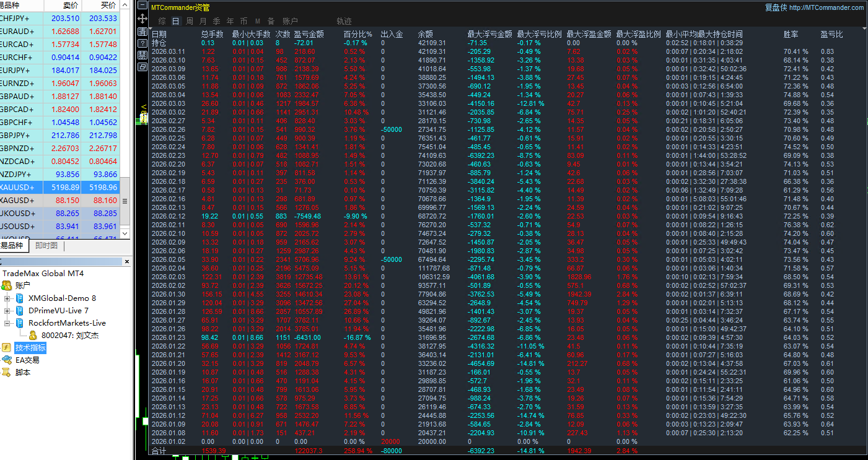This screenshot has height=460, width=868.
Task: Open the 年 yearly tab
Action: (230, 21)
